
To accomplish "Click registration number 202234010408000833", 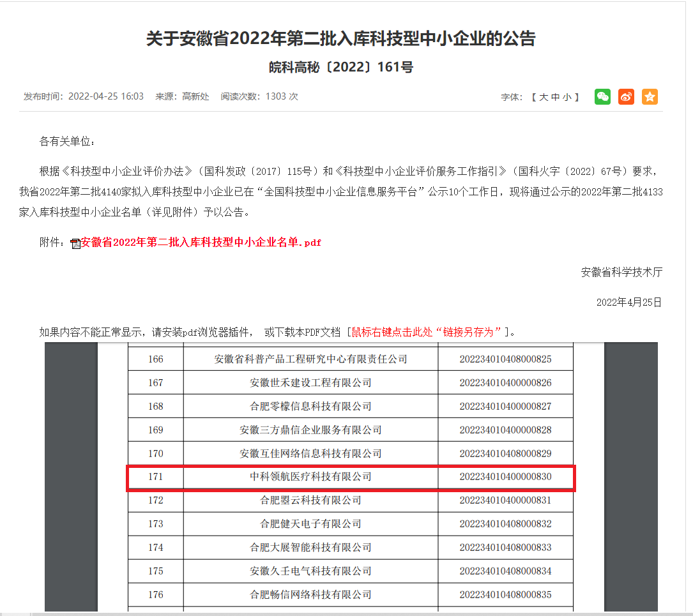I will (x=505, y=548).
